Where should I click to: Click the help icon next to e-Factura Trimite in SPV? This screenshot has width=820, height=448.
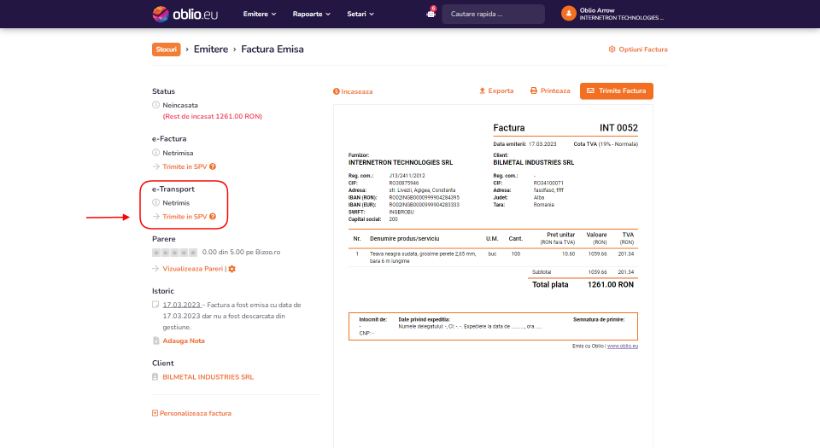pos(213,167)
